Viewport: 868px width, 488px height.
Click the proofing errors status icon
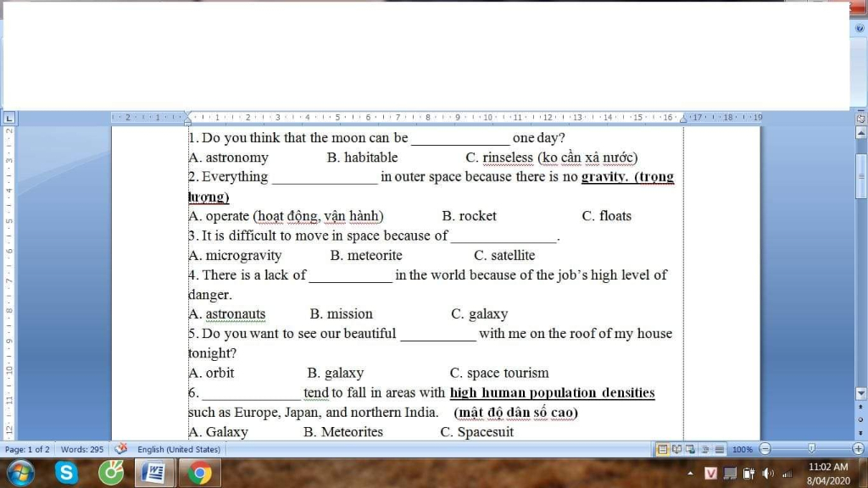coord(120,449)
